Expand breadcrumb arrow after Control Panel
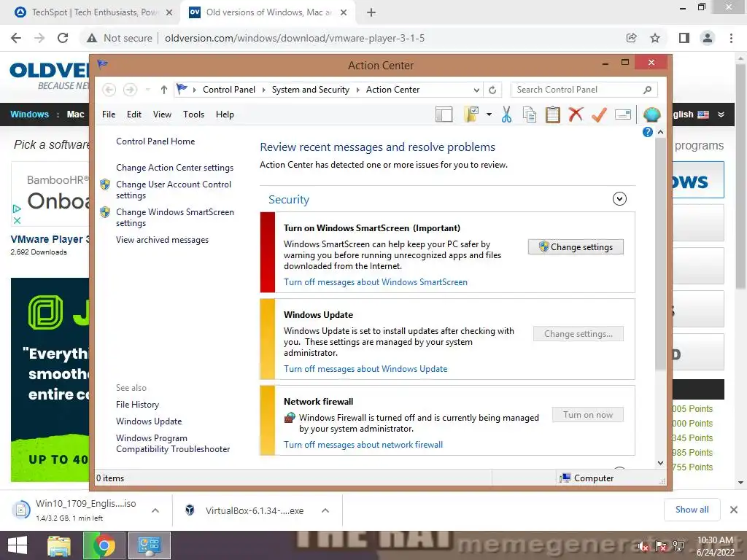 (x=263, y=90)
